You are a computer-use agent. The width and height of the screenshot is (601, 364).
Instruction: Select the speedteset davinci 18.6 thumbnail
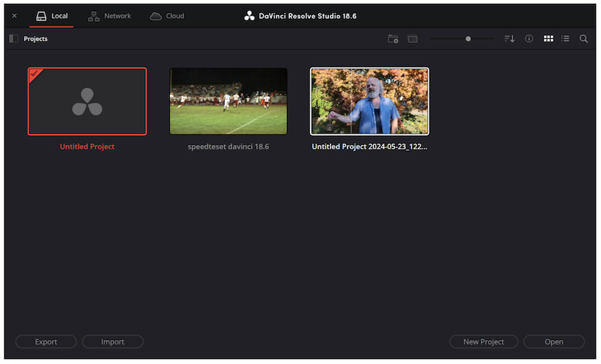228,101
